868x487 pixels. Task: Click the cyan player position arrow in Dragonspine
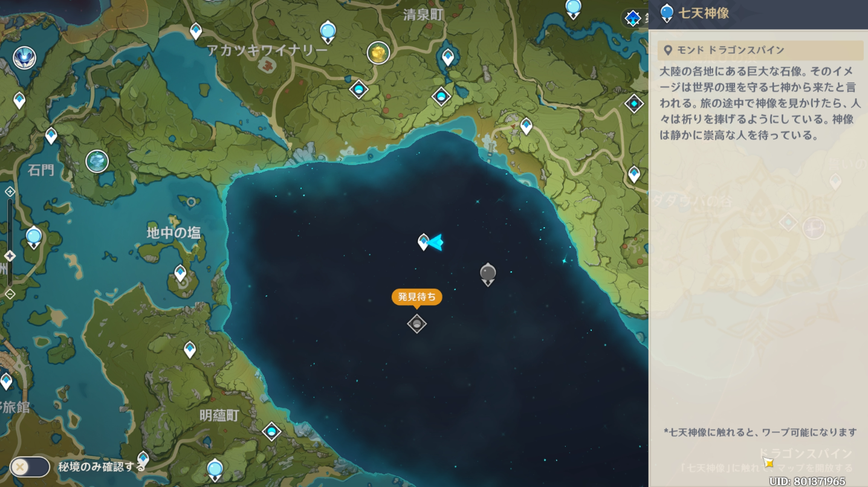436,242
